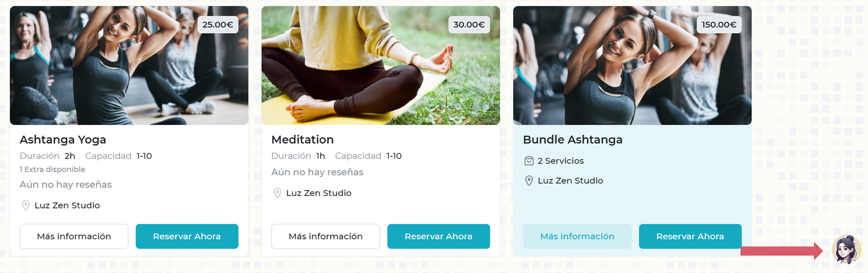The height and width of the screenshot is (273, 868).
Task: Click the 30.00€ price badge
Action: pos(469,24)
